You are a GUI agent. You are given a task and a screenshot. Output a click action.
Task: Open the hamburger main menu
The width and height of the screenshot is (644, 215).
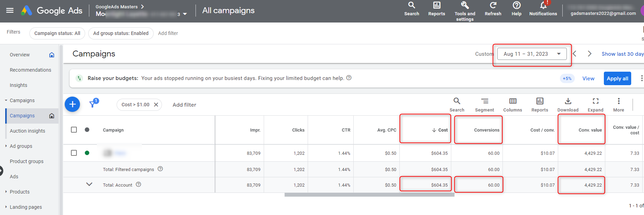(x=10, y=10)
